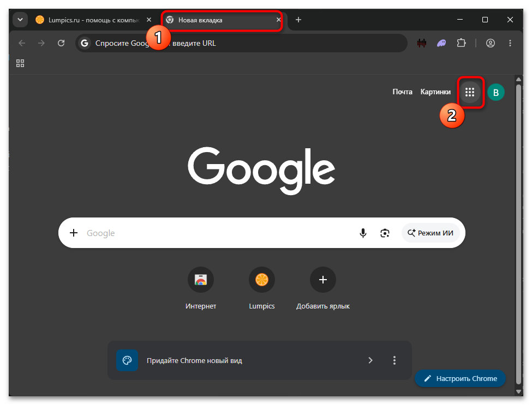Open the Lumpics shortcut
The width and height of the screenshot is (532, 405).
click(x=262, y=288)
